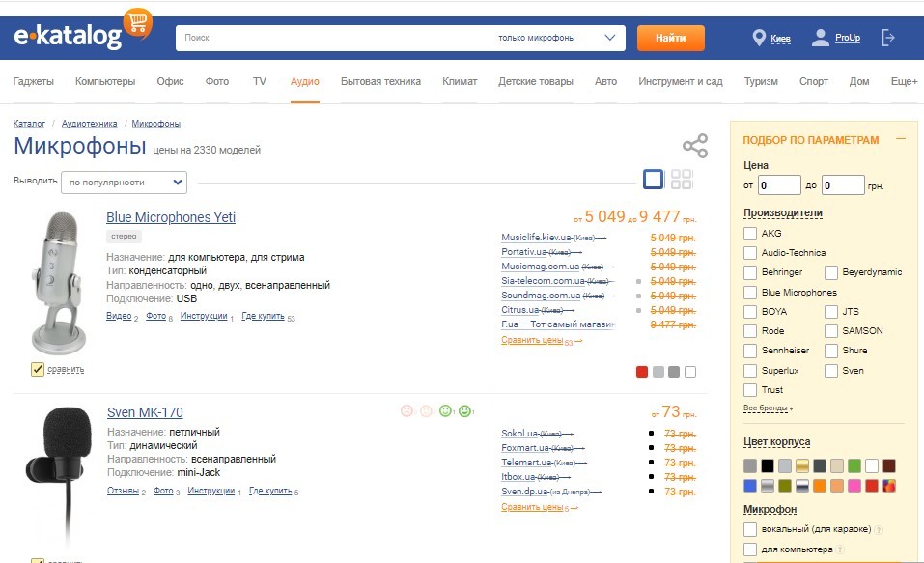Select the white color variant of Blue Yeti

coord(690,372)
